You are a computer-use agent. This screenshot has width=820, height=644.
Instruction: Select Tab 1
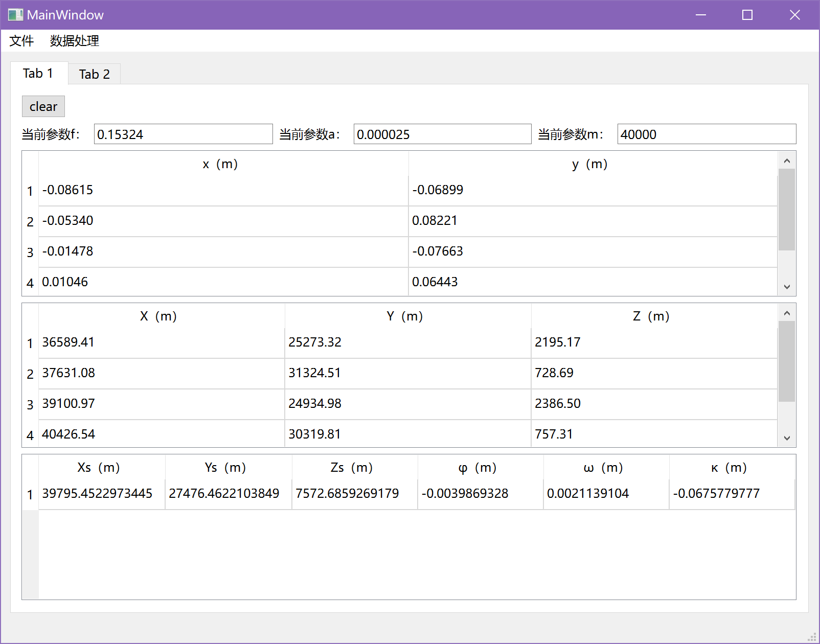[38, 73]
